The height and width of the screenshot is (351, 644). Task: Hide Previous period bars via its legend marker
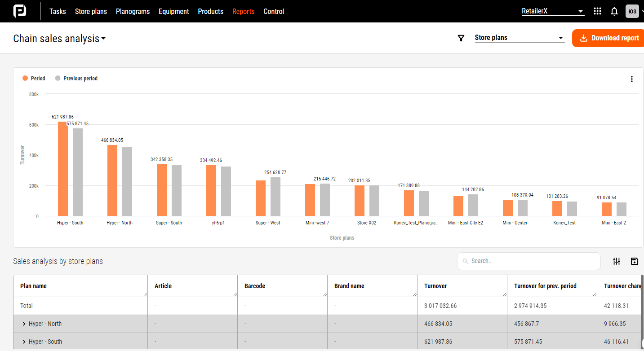[x=58, y=78]
